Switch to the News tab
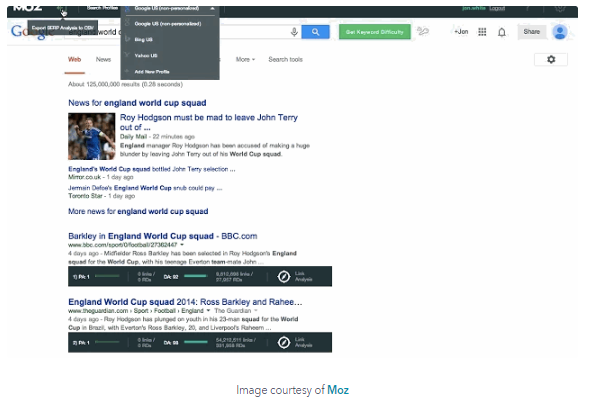Screen dimensions: 609x412 103,59
